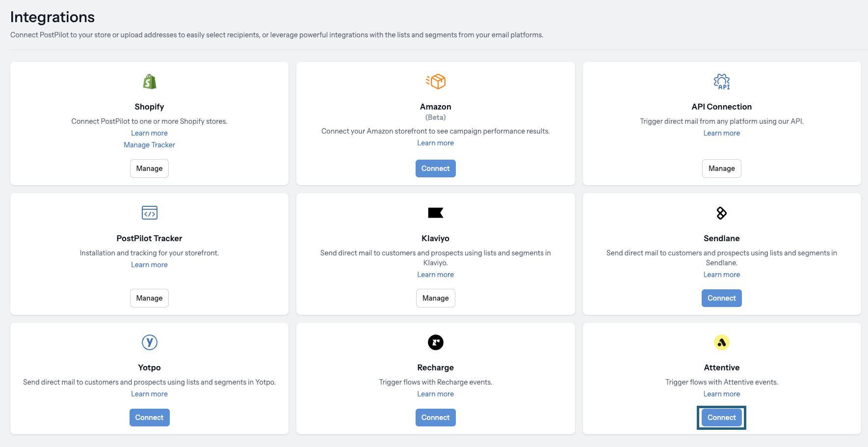Open Attentive's Learn more link
868x447 pixels.
(722, 394)
